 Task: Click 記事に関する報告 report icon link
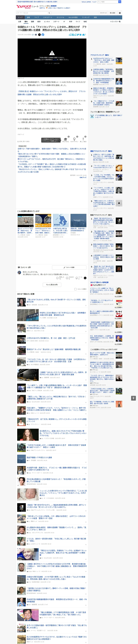click(24, 141)
